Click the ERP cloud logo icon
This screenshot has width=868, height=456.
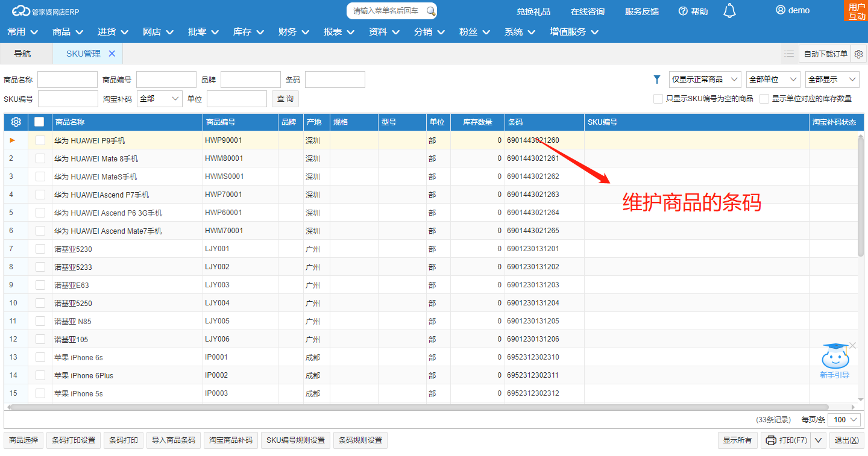[20, 11]
